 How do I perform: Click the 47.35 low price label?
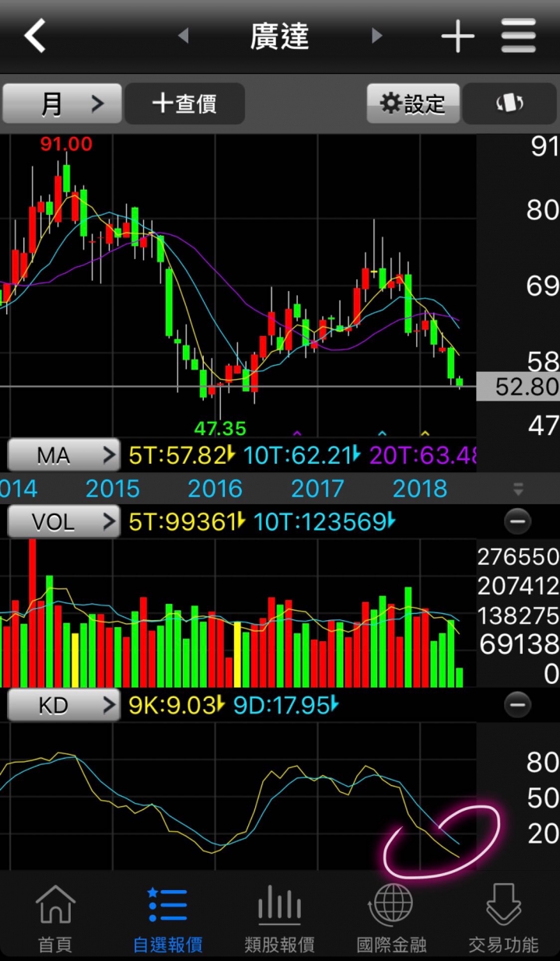pos(220,428)
